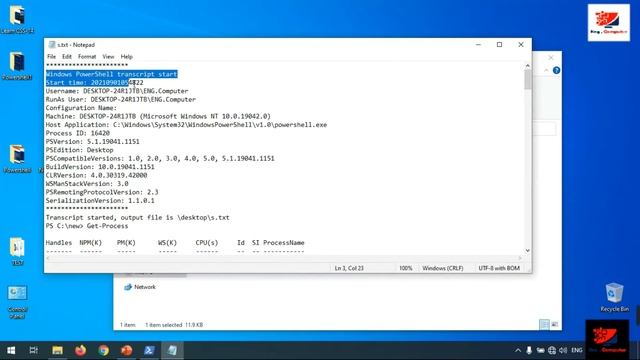Click the Notepad icon in title bar

click(x=52, y=44)
